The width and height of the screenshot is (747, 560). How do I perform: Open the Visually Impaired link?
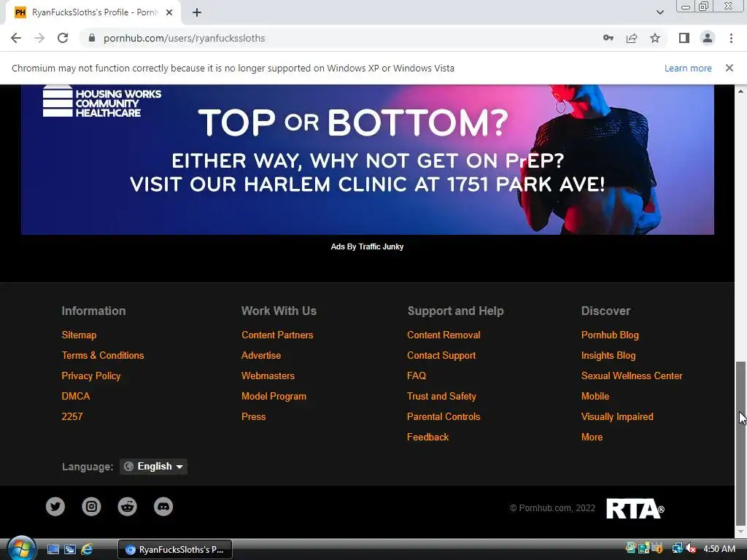(x=617, y=416)
